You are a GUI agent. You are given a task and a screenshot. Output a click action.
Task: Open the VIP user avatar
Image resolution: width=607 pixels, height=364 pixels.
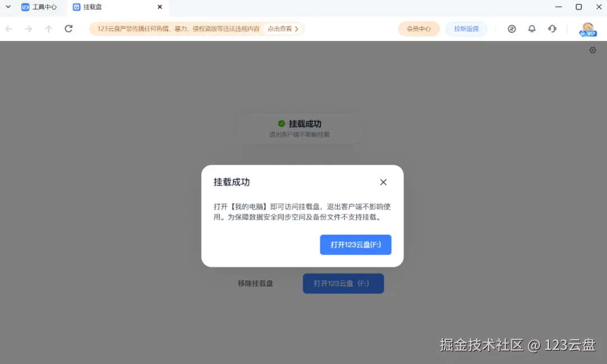[588, 29]
